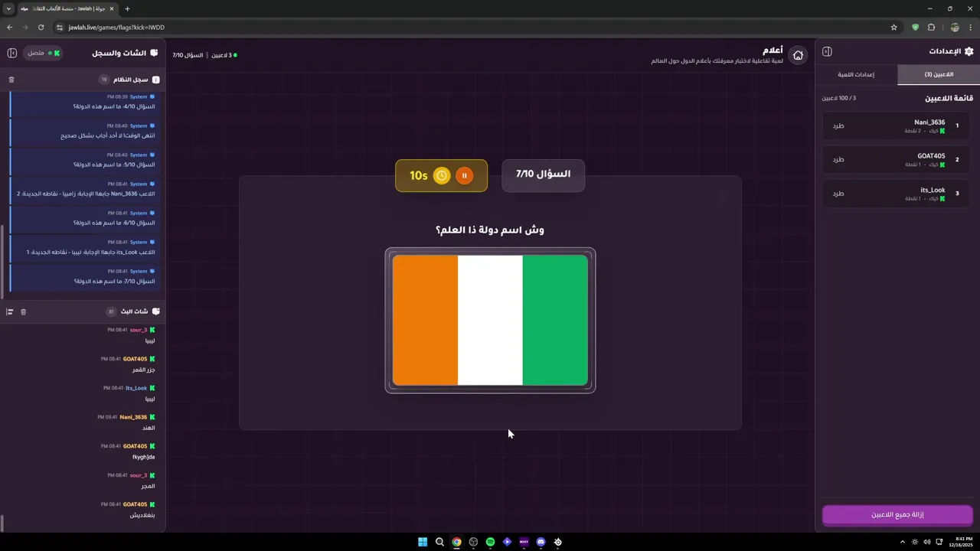The width and height of the screenshot is (980, 551).
Task: Click the متصل connection status badge
Action: [44, 53]
